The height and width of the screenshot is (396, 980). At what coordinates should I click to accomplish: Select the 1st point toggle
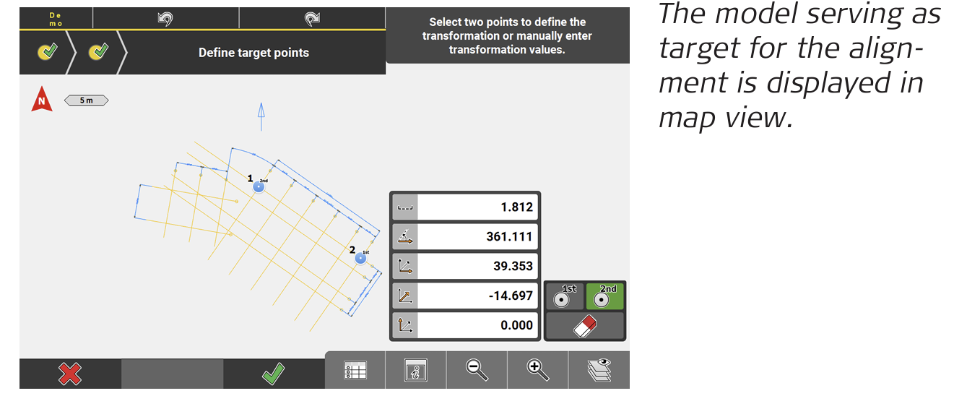click(564, 296)
